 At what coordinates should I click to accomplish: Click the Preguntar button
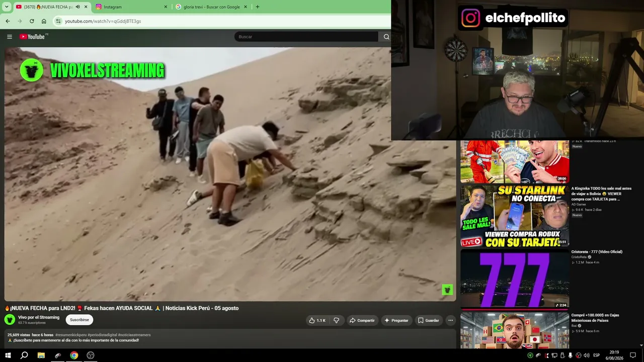tap(396, 320)
